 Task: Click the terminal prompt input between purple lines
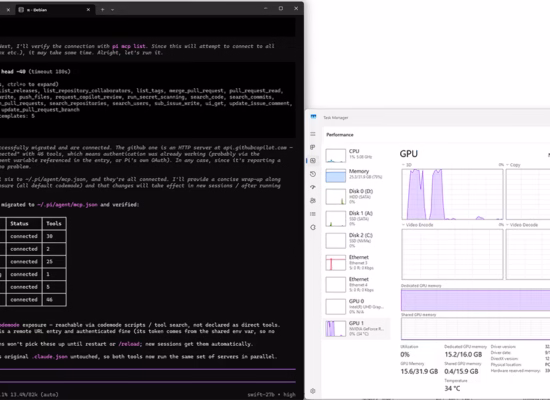147,375
